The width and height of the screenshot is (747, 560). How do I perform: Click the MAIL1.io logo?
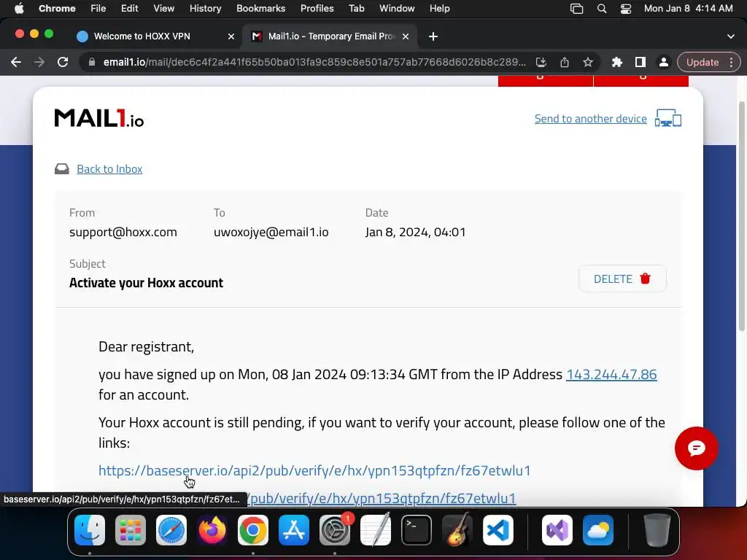99,118
